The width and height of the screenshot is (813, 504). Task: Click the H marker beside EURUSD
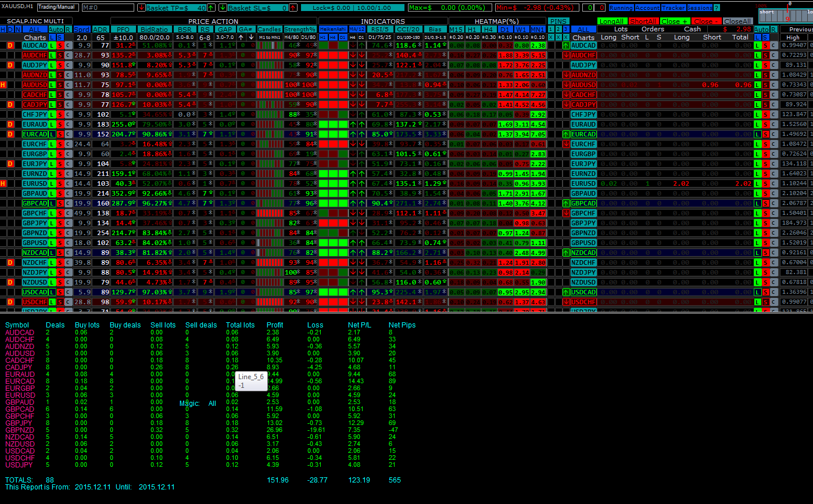click(x=3, y=183)
